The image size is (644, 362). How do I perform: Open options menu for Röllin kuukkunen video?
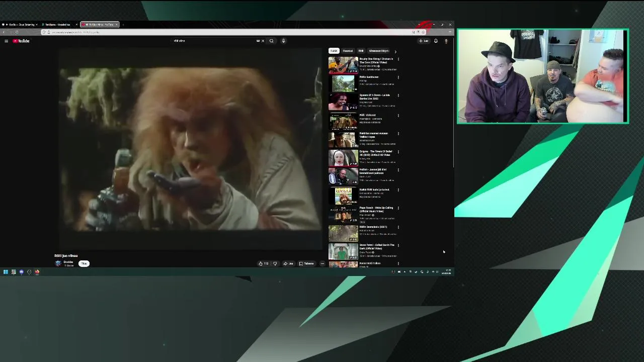(398, 77)
